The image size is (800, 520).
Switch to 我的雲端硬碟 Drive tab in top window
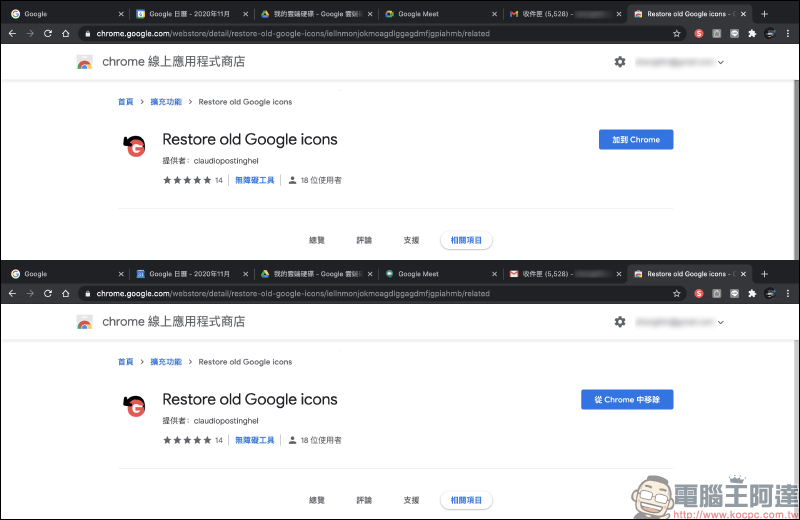click(x=316, y=14)
